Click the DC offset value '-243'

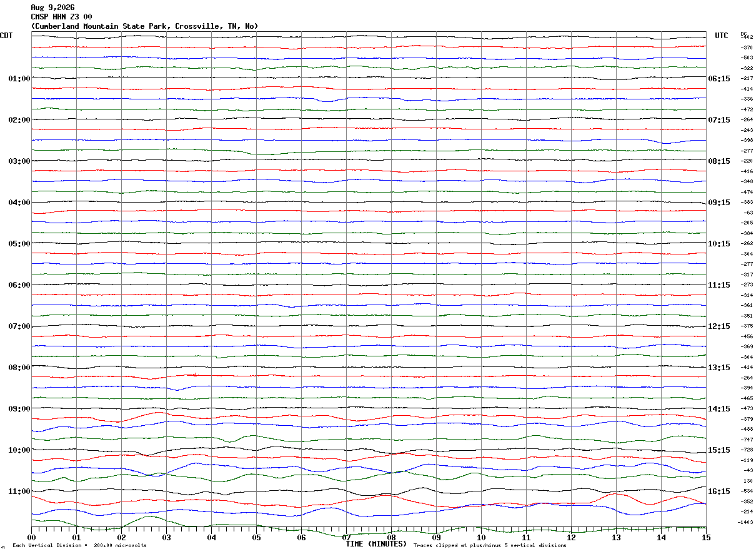point(747,130)
